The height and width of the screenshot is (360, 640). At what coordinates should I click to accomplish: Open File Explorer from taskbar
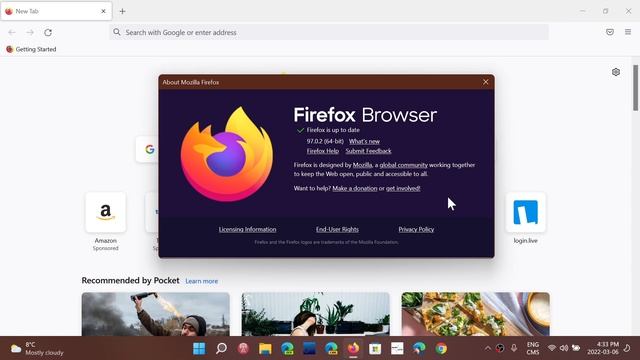265,349
